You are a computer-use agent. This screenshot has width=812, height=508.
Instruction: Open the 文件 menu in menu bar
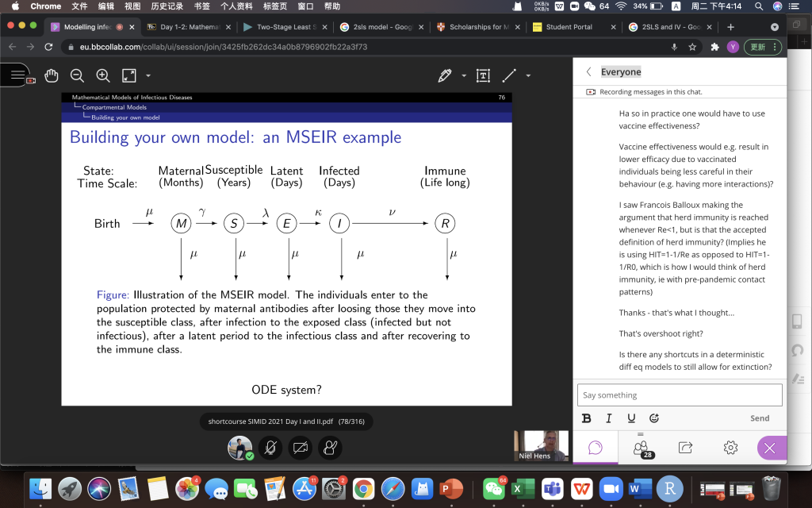[x=79, y=6]
